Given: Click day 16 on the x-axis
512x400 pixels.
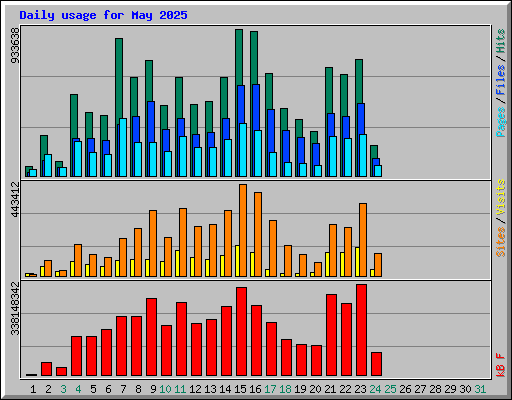Looking at the screenshot, I should (x=255, y=389).
